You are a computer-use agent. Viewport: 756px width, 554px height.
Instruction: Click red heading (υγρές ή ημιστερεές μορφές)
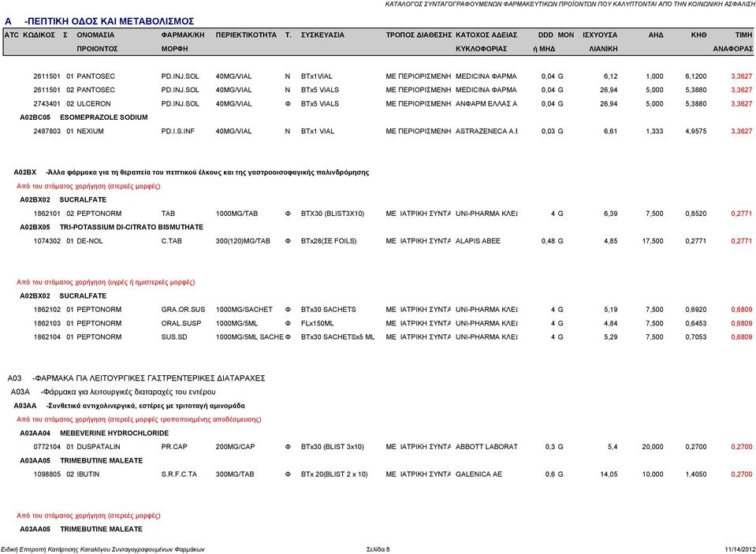pos(106,282)
